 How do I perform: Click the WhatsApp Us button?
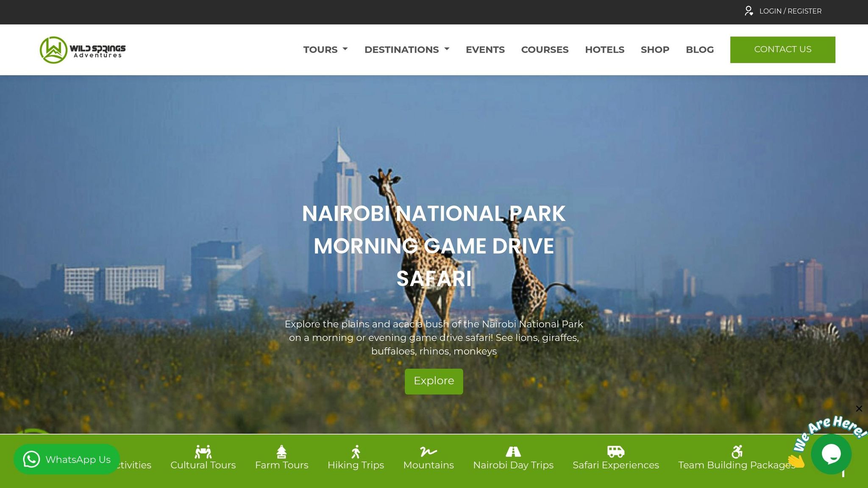[67, 459]
